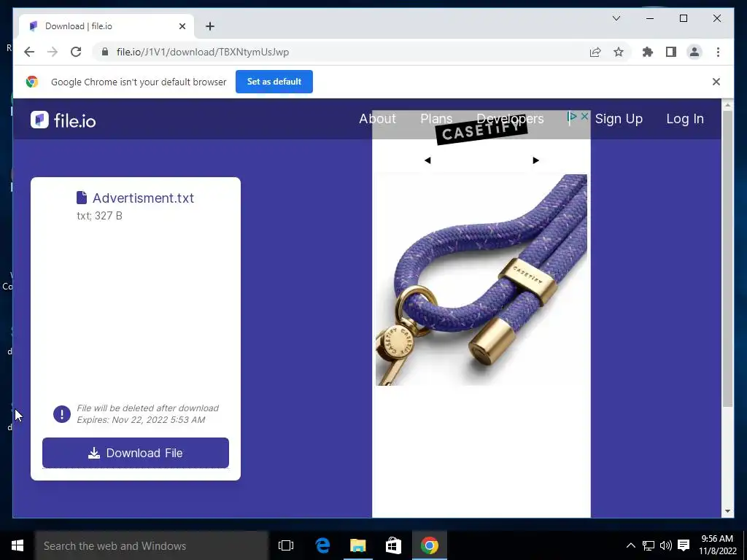Open the Microsoft Store taskbar icon

pyautogui.click(x=393, y=545)
